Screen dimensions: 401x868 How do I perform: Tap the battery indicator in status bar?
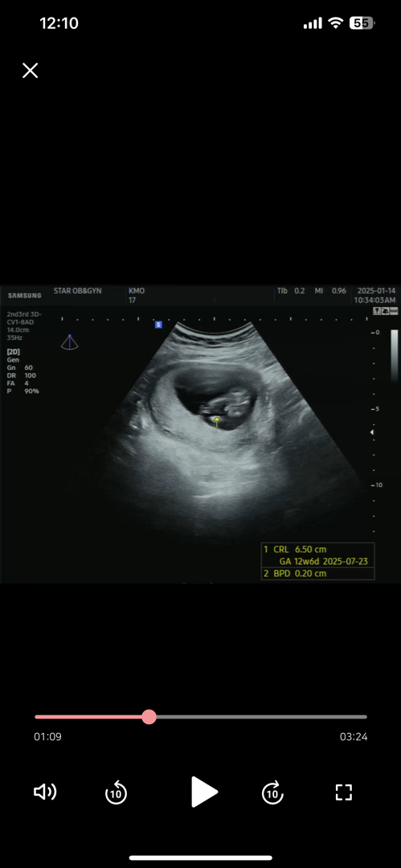point(362,23)
